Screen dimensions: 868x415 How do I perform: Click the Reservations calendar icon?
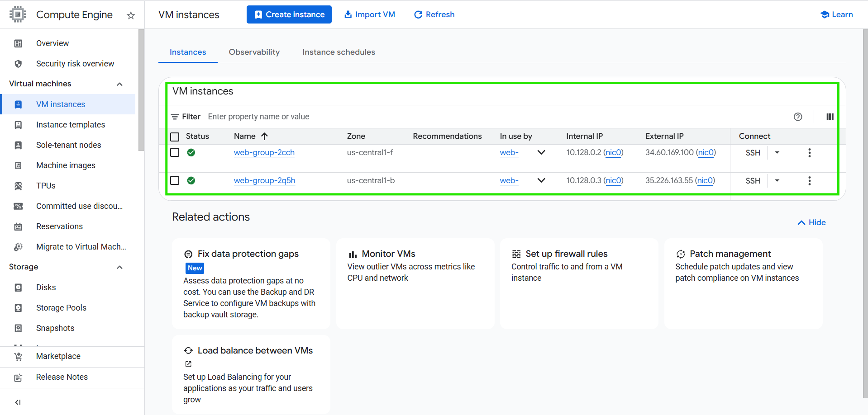(18, 226)
